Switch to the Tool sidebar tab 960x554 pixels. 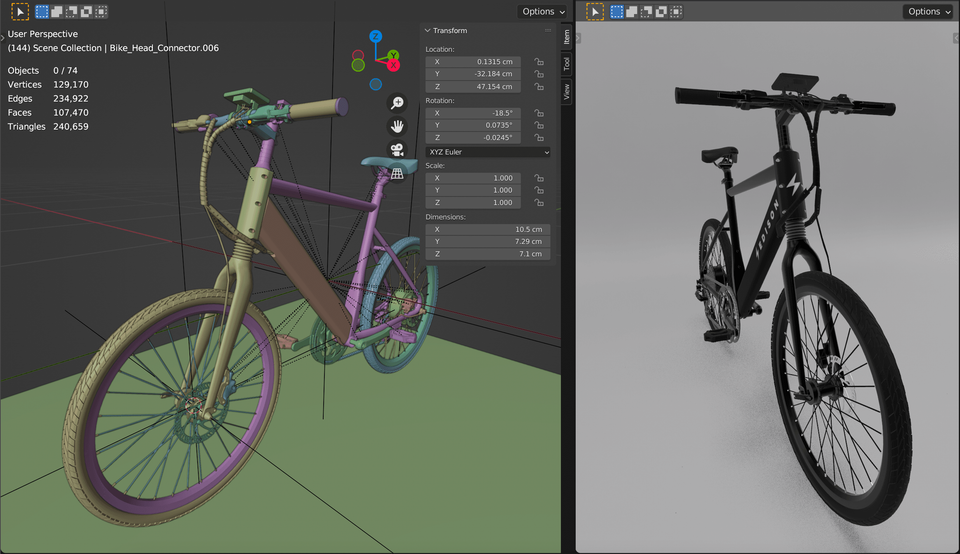click(x=566, y=64)
